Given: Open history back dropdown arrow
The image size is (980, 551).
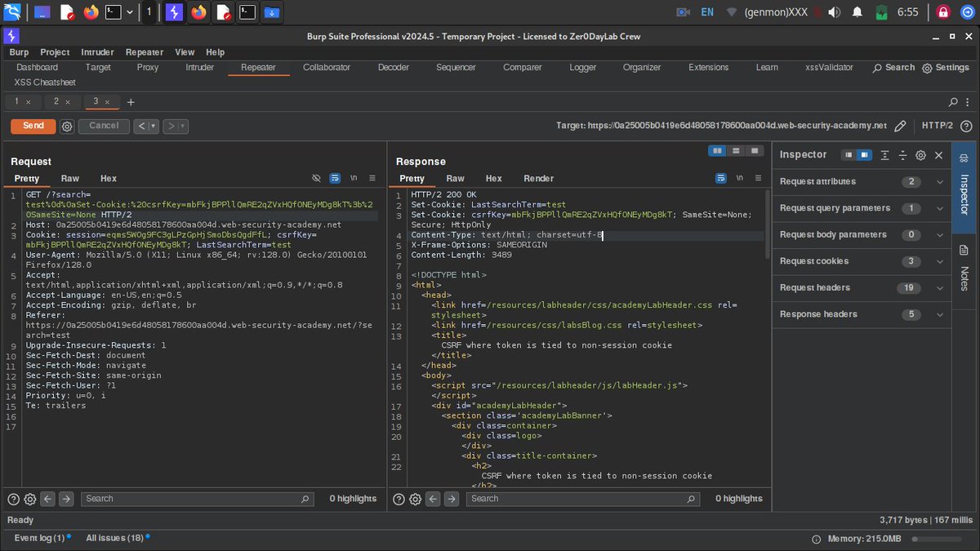Looking at the screenshot, I should pyautogui.click(x=153, y=127).
